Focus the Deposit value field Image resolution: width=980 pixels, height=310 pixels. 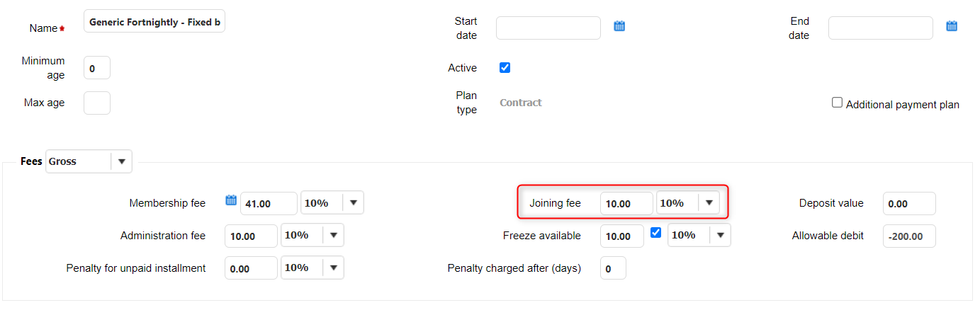click(909, 204)
